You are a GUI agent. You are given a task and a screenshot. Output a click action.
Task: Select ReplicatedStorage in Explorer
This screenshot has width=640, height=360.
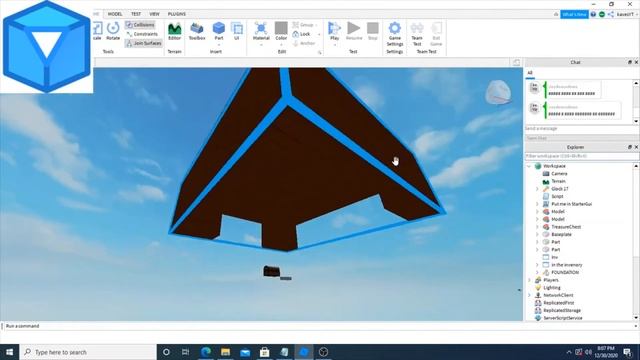click(562, 310)
